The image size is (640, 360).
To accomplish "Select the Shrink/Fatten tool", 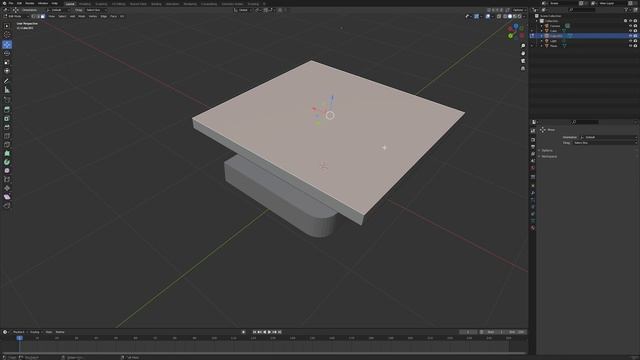I will 7,188.
